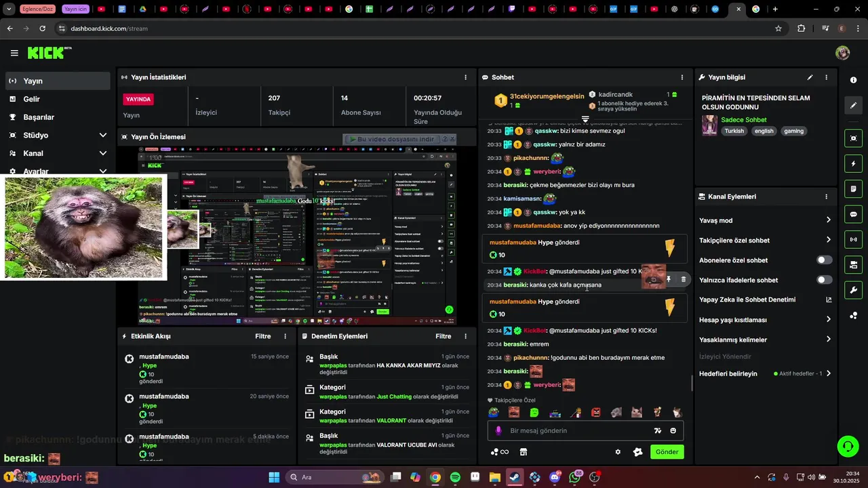868x488 pixels.
Task: Open Yayın İstatistikleri three-dot options
Action: (465, 77)
